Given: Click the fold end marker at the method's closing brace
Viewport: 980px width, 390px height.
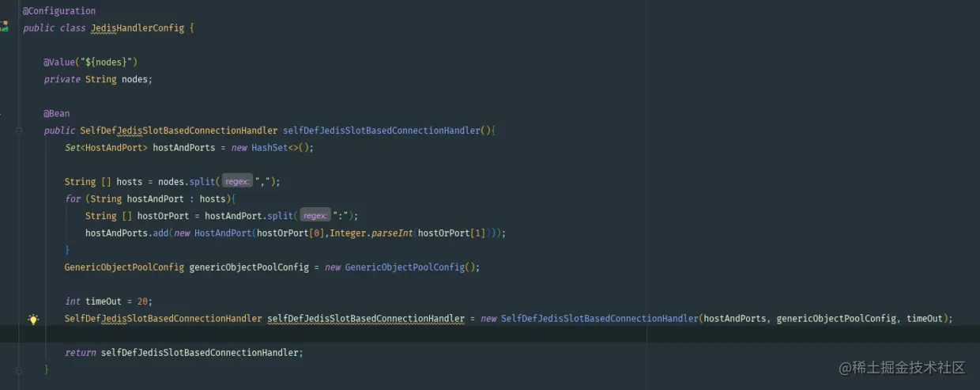Looking at the screenshot, I should [x=19, y=369].
